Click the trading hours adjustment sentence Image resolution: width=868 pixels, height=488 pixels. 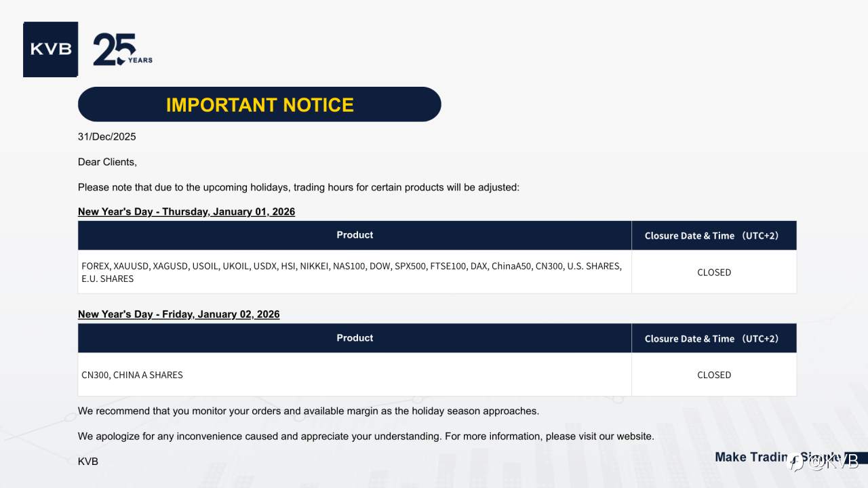298,187
